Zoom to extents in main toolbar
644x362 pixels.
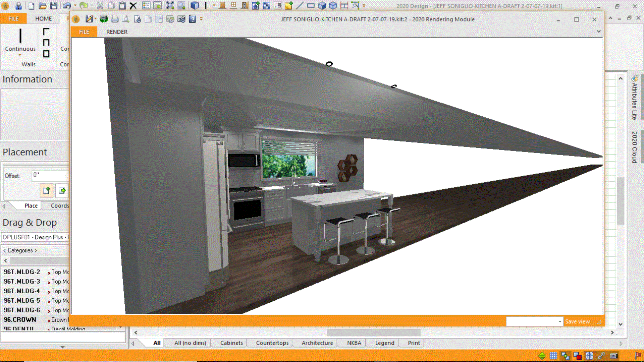pyautogui.click(x=170, y=6)
